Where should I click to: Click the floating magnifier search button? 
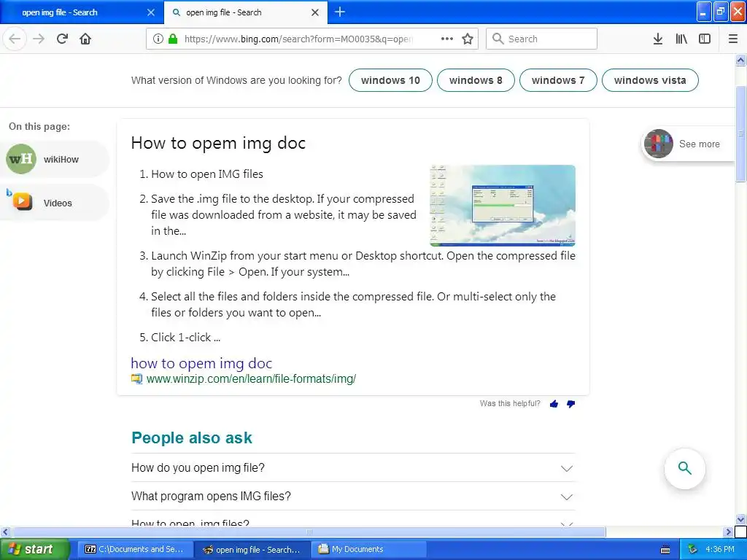pyautogui.click(x=684, y=468)
